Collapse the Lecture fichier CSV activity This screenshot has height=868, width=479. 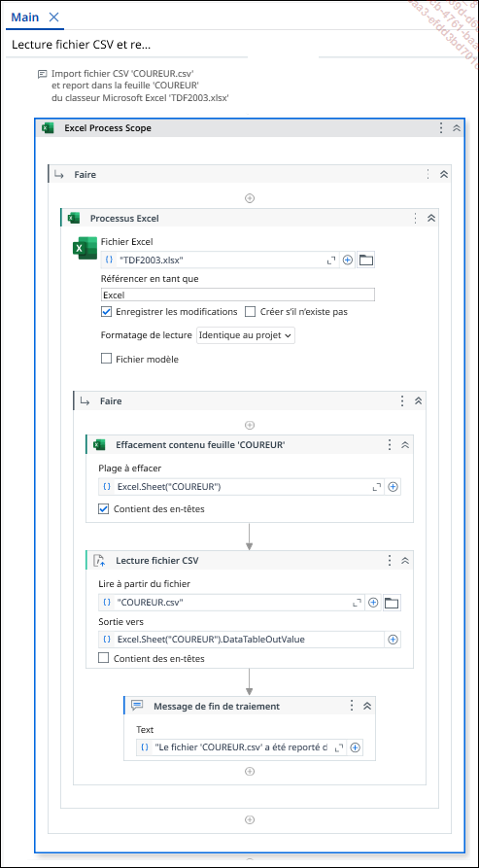coord(405,560)
